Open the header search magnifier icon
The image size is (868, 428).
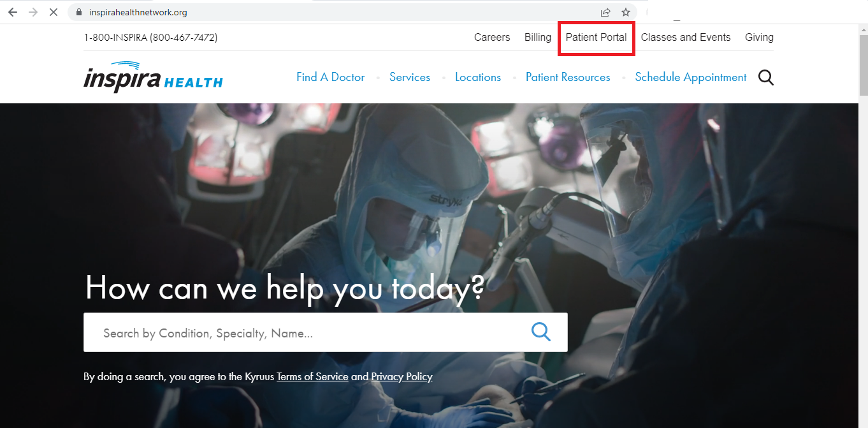(x=765, y=77)
